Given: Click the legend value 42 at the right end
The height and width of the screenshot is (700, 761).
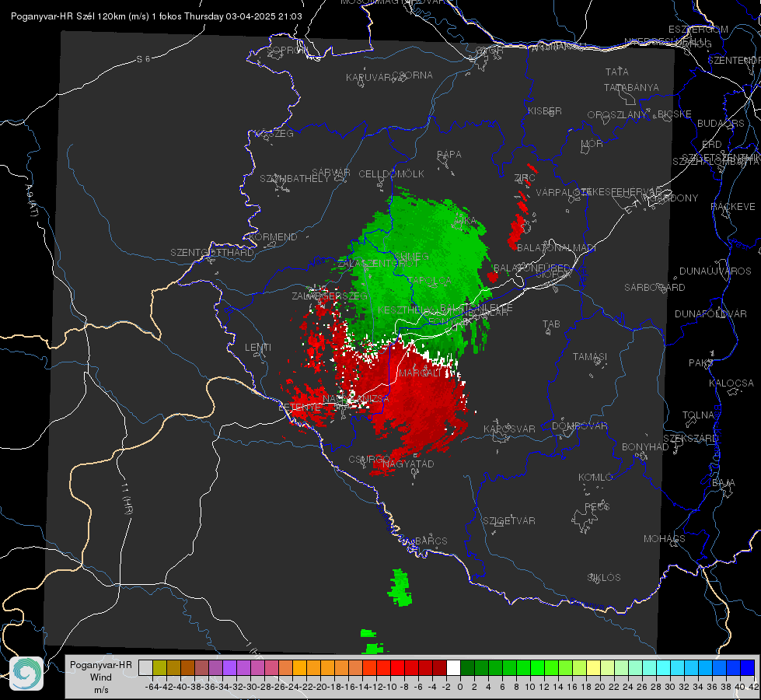Looking at the screenshot, I should coord(754,687).
